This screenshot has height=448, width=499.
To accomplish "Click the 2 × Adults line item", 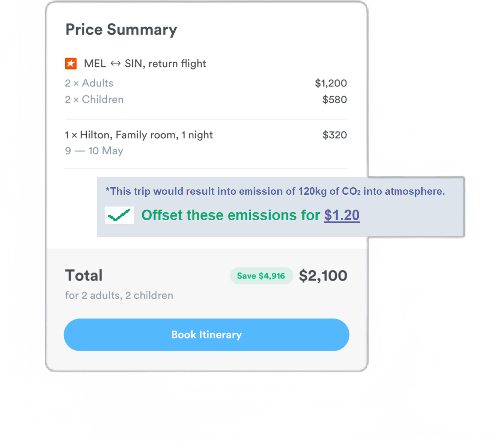I will tap(89, 83).
